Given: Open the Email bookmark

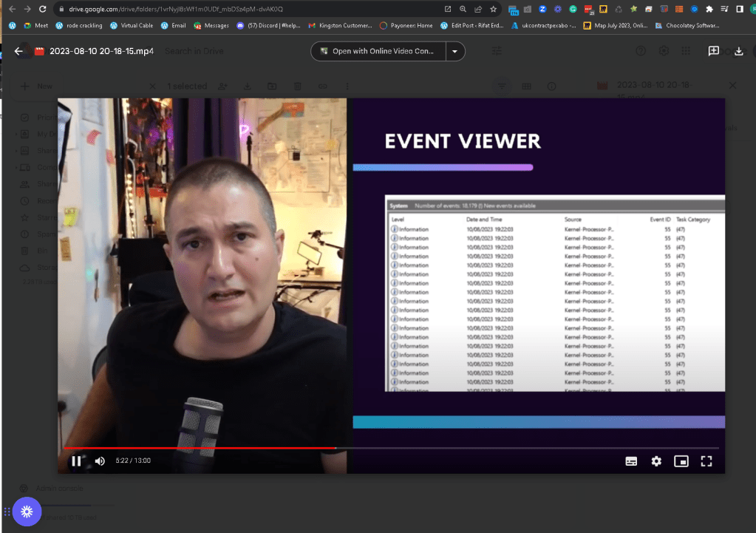Looking at the screenshot, I should pyautogui.click(x=174, y=26).
